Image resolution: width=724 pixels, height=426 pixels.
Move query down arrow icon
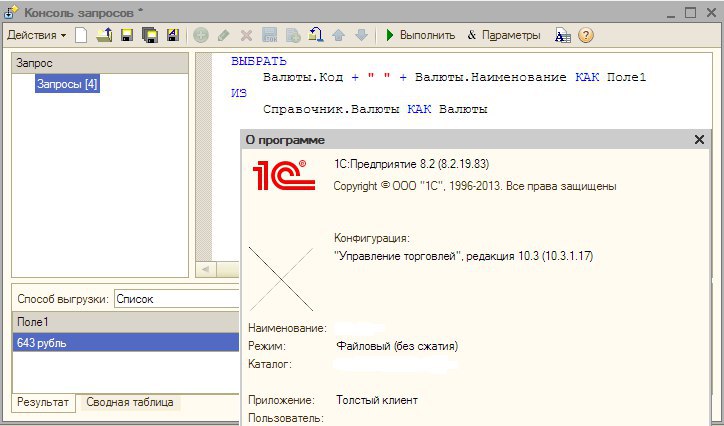(362, 35)
